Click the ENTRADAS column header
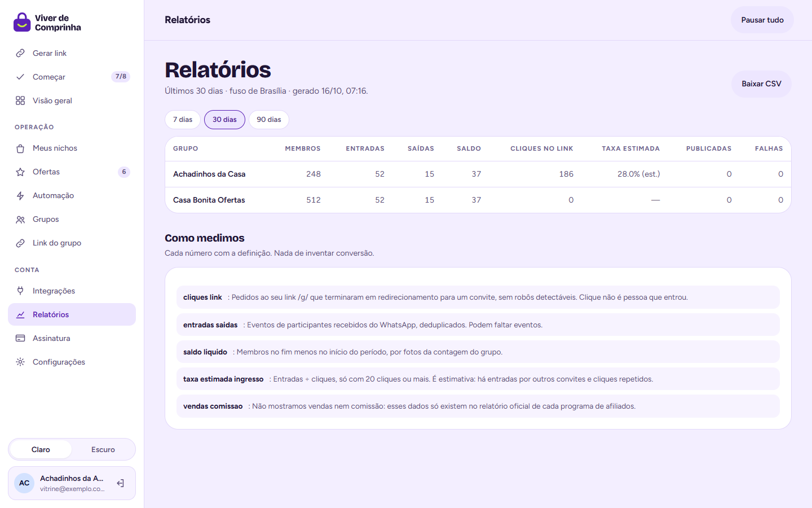 (x=365, y=148)
